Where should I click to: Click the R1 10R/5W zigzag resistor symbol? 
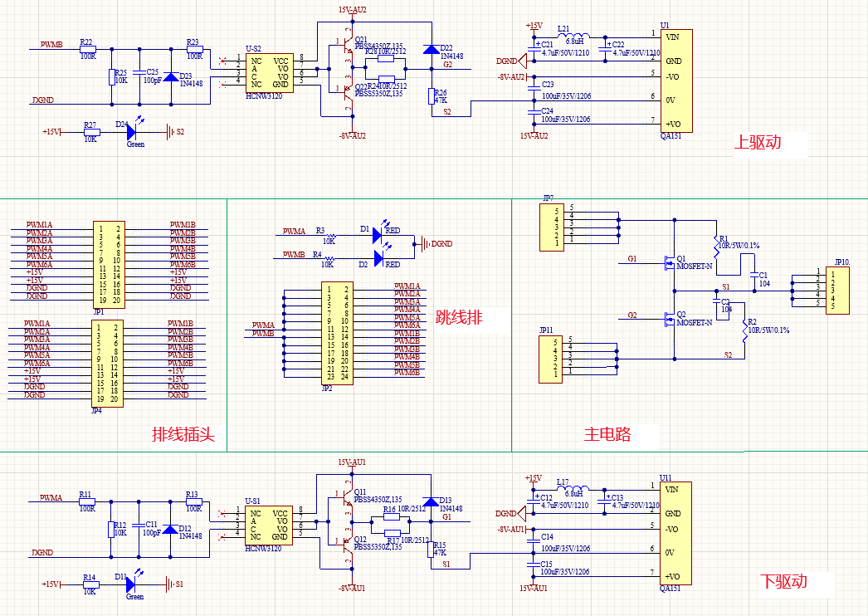(x=716, y=247)
